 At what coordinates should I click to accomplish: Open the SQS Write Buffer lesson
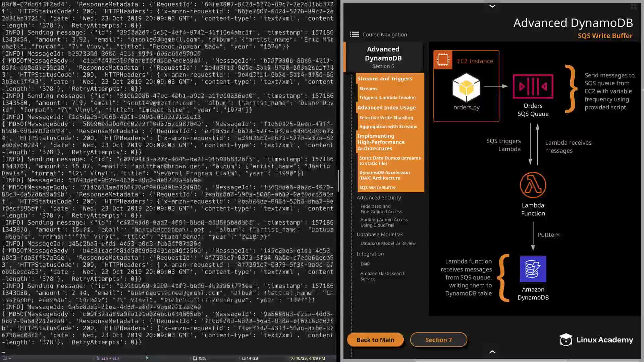point(377,187)
